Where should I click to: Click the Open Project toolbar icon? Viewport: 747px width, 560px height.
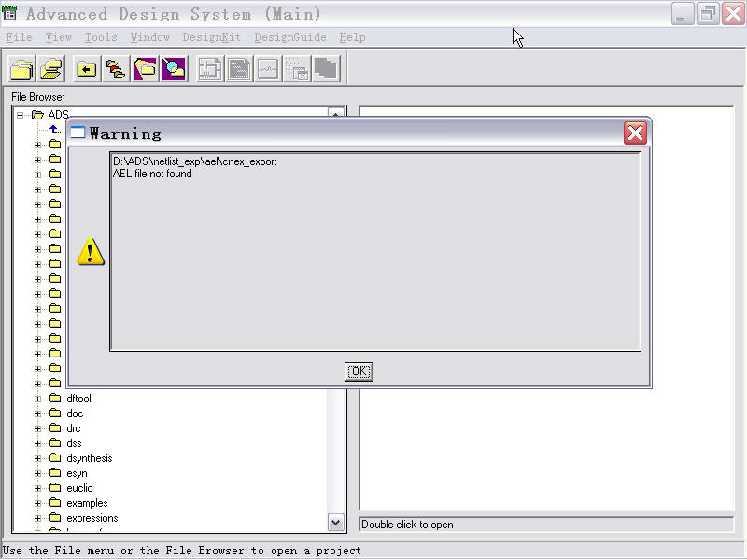pyautogui.click(x=51, y=69)
